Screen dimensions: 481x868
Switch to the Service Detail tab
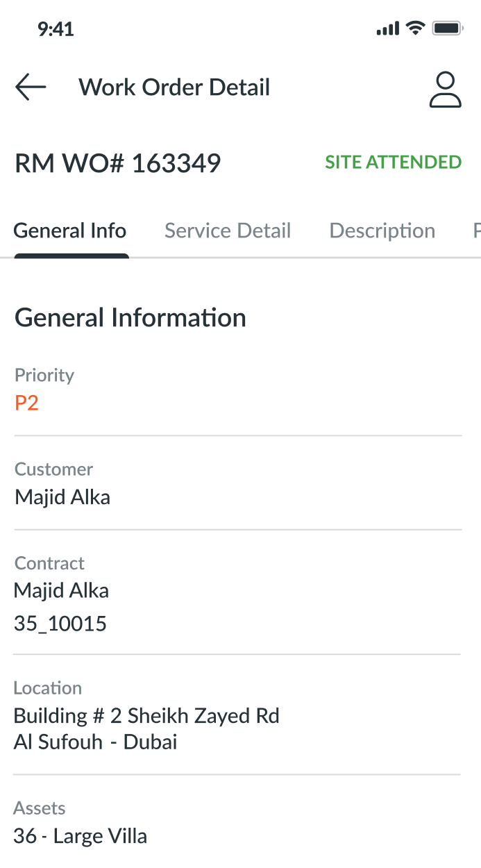(228, 231)
